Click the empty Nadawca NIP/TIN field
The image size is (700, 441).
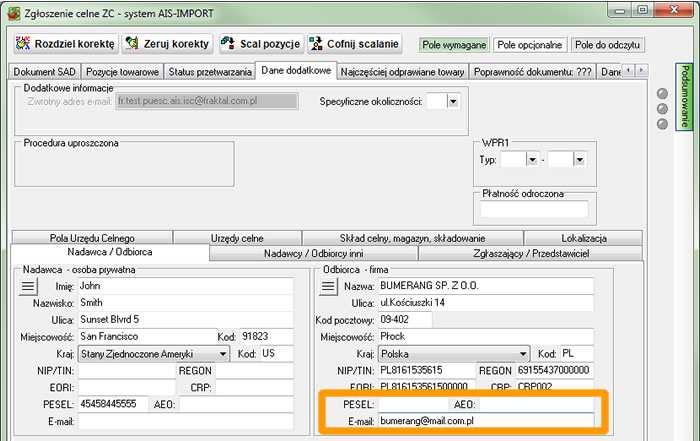pyautogui.click(x=127, y=371)
